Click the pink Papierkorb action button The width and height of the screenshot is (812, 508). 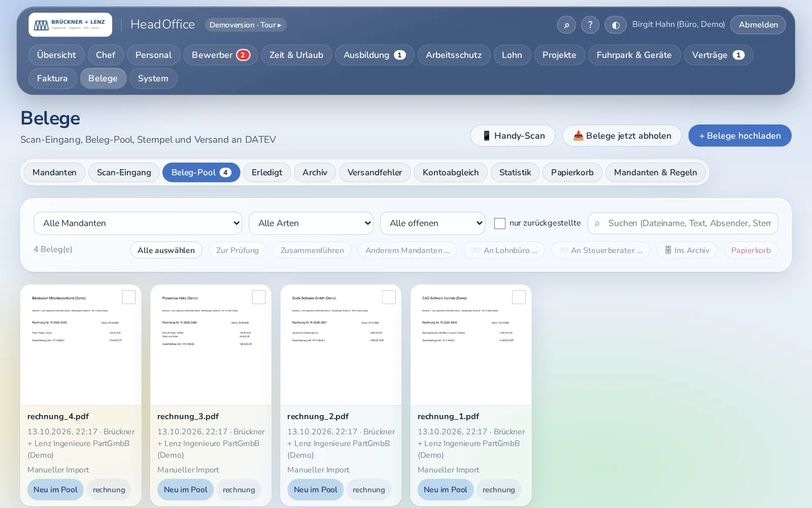(751, 250)
